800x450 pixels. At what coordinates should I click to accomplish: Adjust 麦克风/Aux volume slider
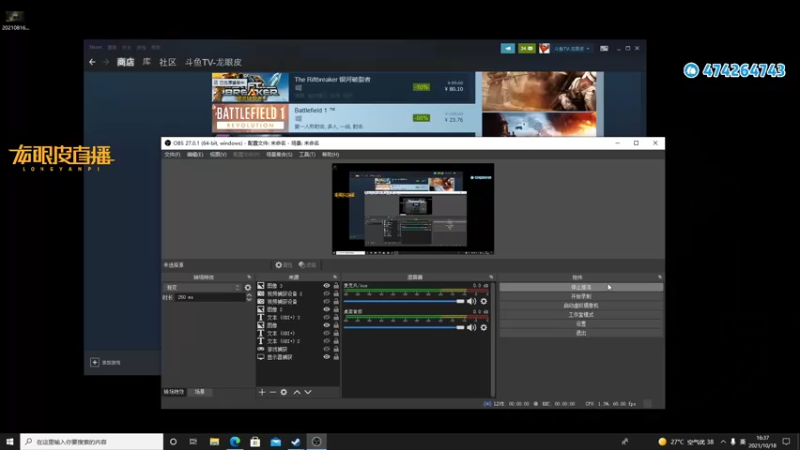(404, 301)
